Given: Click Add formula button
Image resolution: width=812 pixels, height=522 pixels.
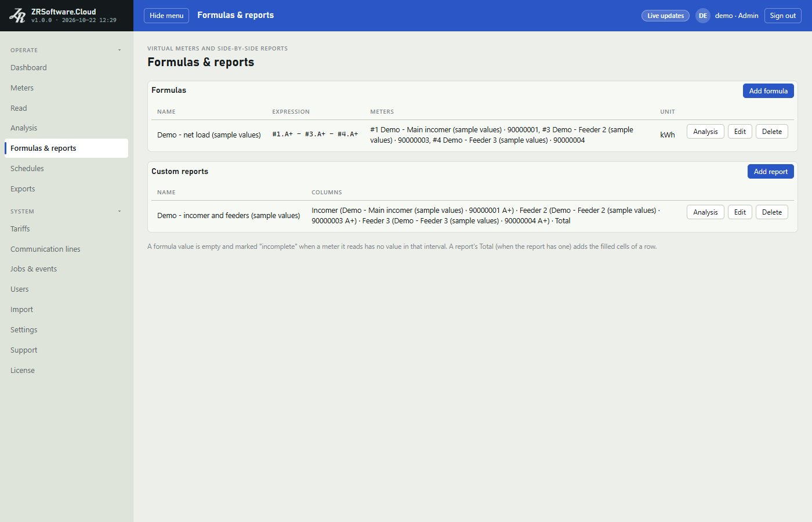Looking at the screenshot, I should click(768, 91).
